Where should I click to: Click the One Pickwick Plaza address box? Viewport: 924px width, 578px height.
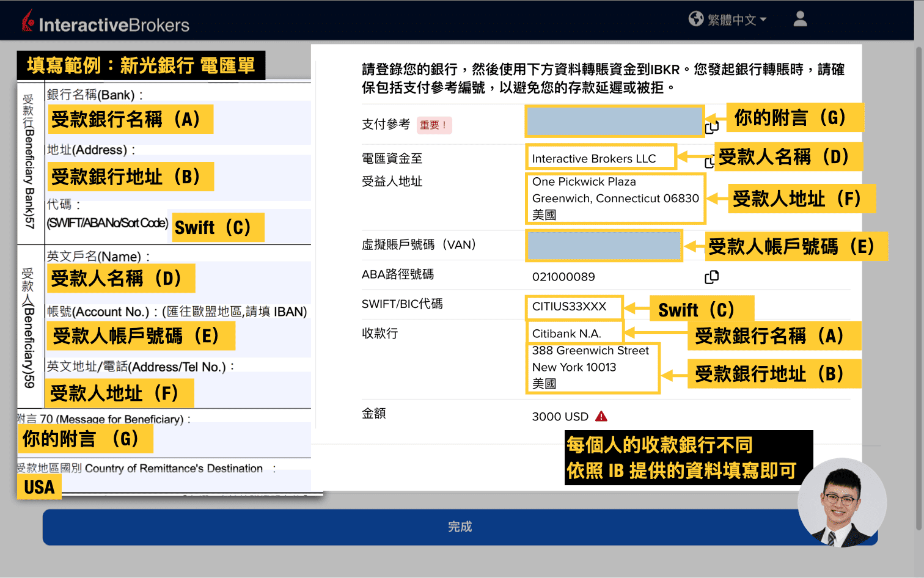615,198
